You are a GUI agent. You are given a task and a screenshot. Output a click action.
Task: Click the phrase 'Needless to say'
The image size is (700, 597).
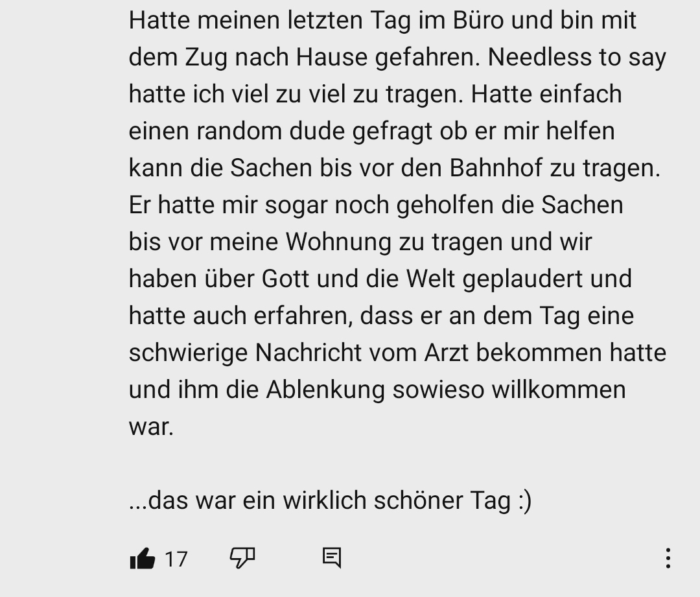coord(577,58)
